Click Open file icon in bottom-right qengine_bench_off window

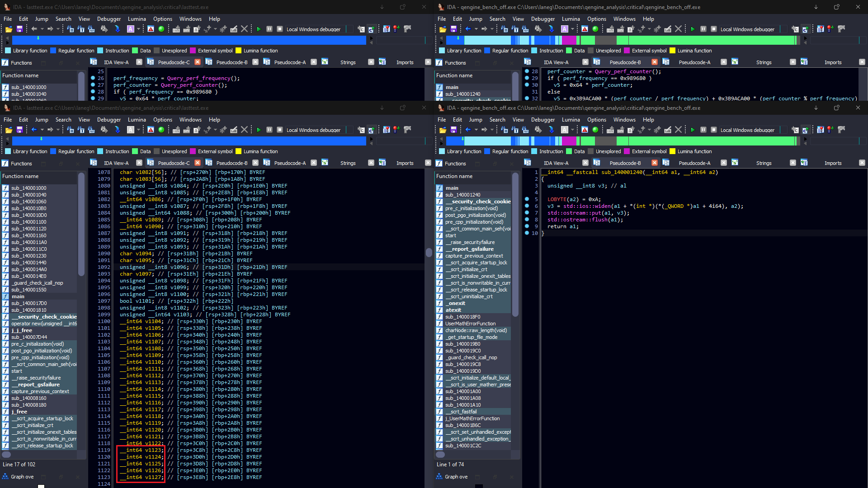click(443, 130)
